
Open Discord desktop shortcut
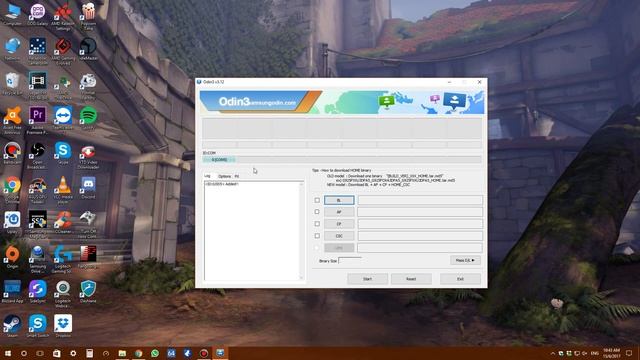click(x=88, y=188)
